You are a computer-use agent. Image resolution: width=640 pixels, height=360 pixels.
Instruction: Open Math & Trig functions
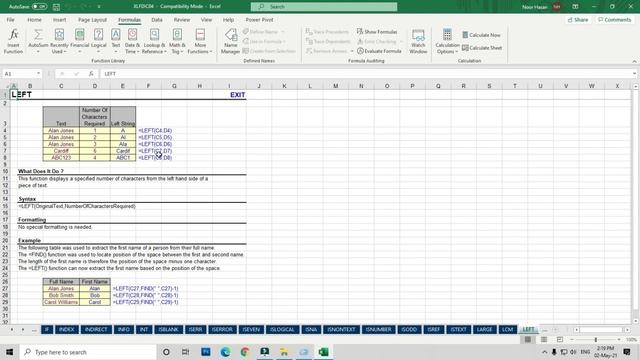(x=177, y=41)
